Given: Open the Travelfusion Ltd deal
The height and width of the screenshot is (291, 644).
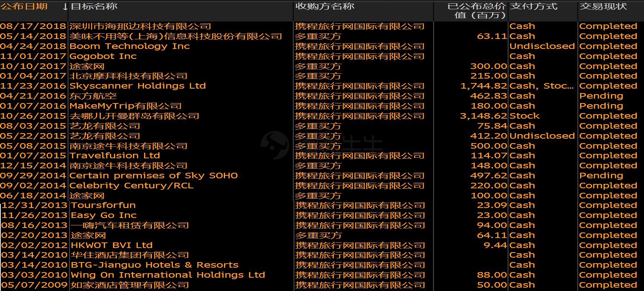Looking at the screenshot, I should click(x=115, y=156).
